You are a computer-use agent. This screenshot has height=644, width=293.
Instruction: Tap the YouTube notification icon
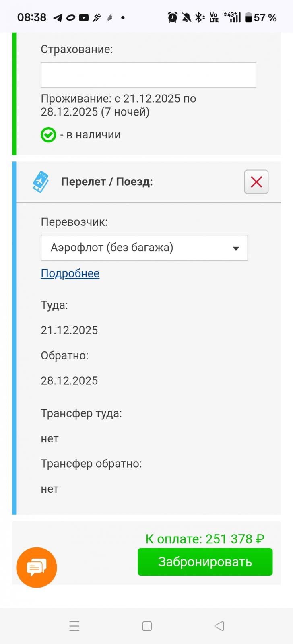click(x=84, y=18)
